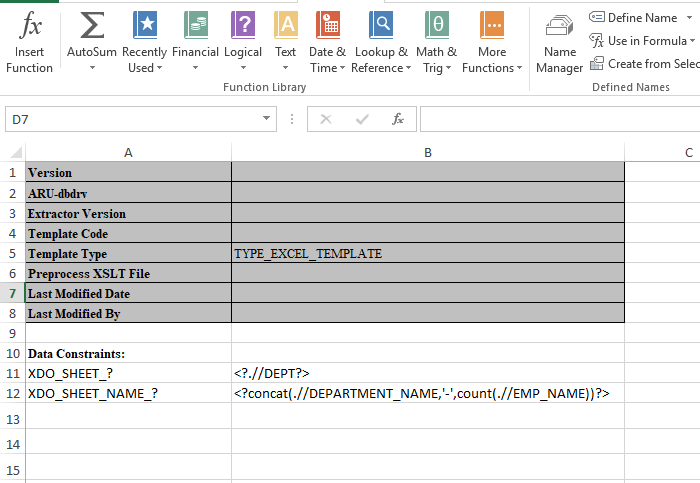Open Use in Formula dropdown
The image size is (700, 483).
[x=642, y=41]
